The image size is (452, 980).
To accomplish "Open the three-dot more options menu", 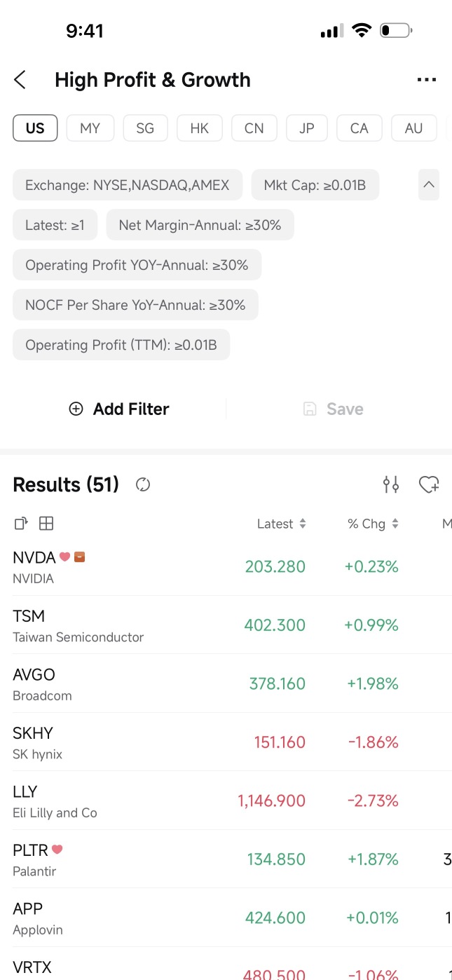I will pyautogui.click(x=426, y=80).
